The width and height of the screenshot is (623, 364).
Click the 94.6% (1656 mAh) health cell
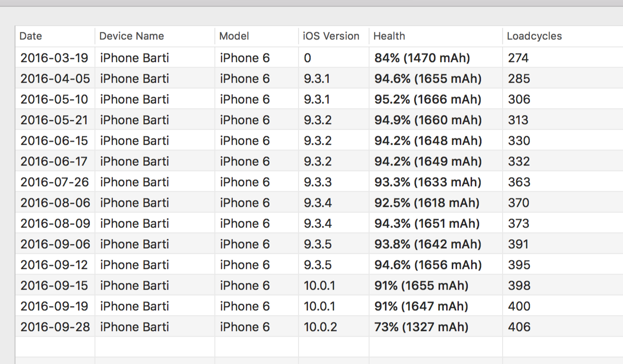[x=428, y=265]
